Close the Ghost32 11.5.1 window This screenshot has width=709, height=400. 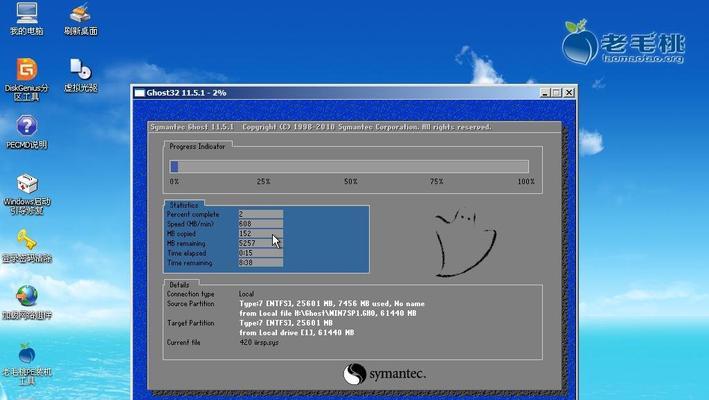569,93
